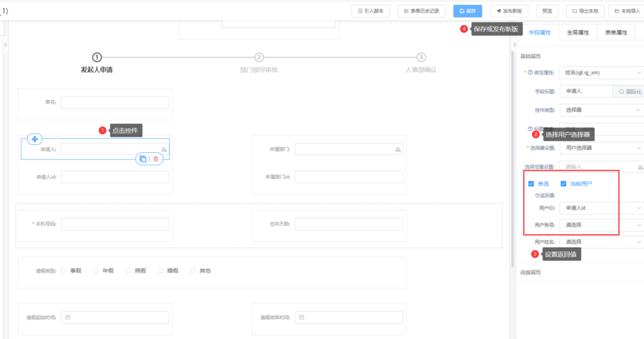This screenshot has width=644, height=339.
Task: Click 选择范围设置 input field
Action: (602, 167)
